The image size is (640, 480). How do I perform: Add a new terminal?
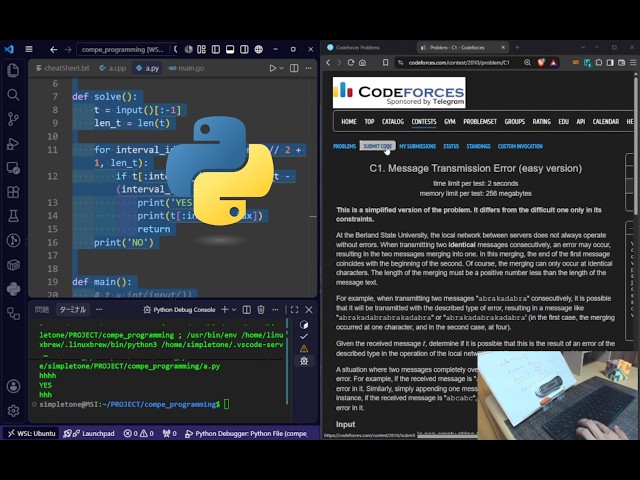[224, 310]
